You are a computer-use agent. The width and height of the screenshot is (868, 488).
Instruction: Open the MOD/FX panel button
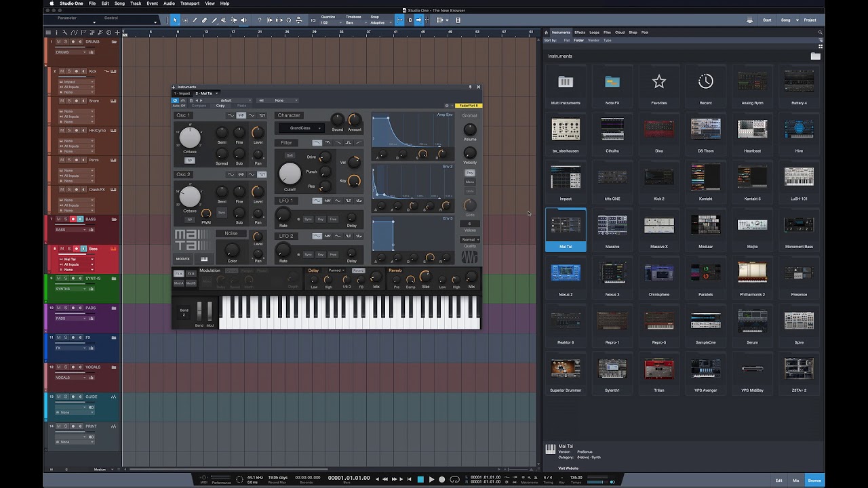pos(183,259)
